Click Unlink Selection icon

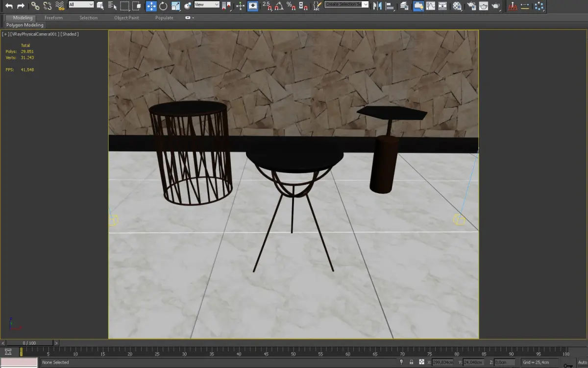click(48, 6)
